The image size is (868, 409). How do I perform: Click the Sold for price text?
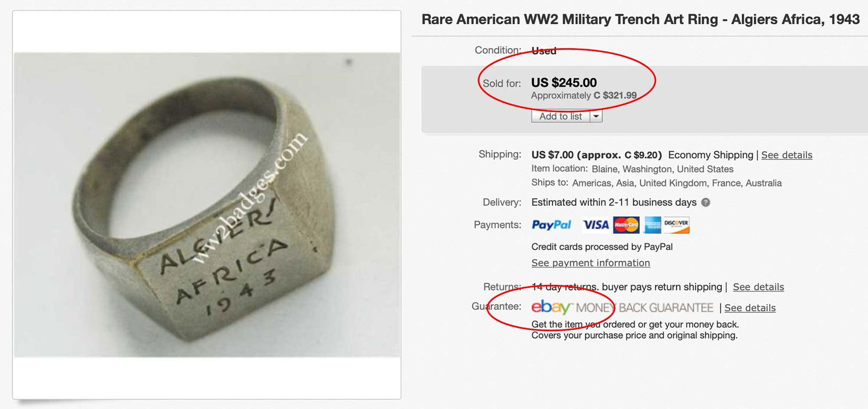(x=563, y=83)
